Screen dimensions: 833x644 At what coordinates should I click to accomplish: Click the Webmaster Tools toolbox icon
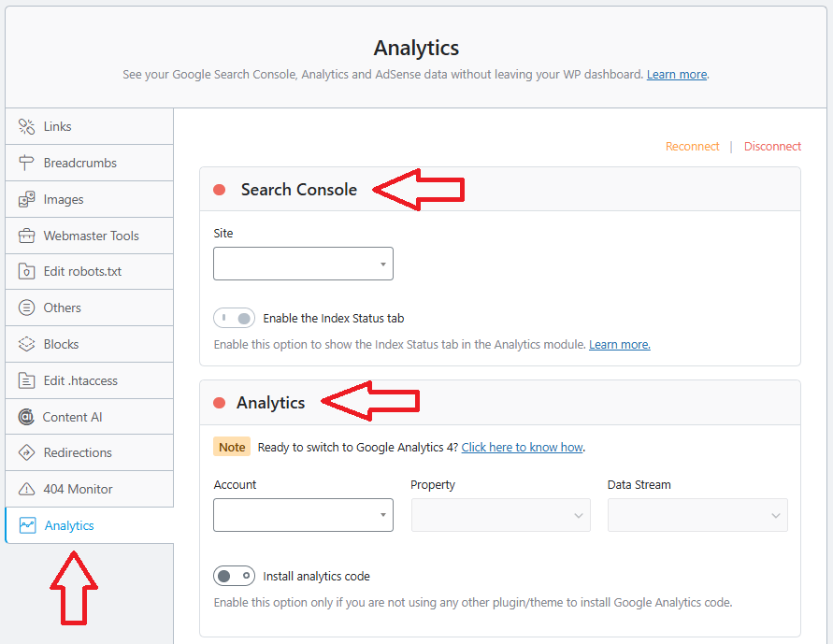[26, 236]
